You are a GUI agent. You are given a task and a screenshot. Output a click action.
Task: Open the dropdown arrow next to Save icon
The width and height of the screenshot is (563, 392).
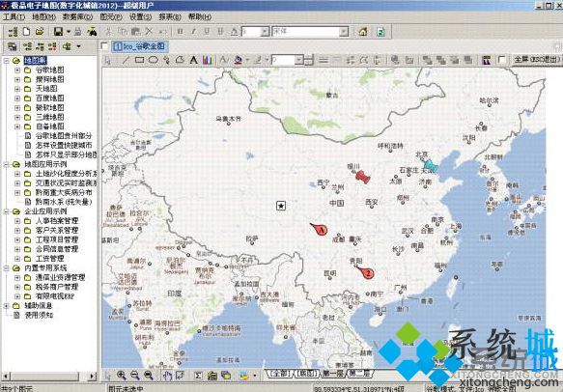pyautogui.click(x=69, y=32)
